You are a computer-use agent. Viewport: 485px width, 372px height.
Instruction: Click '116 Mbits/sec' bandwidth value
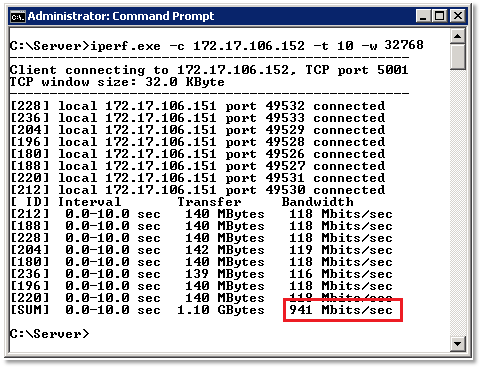[x=341, y=274]
